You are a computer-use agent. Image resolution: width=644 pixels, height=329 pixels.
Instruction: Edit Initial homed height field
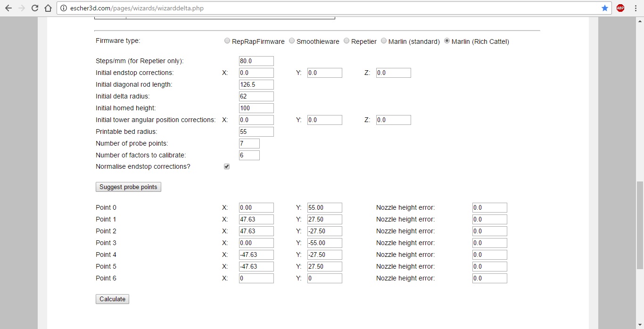point(256,108)
